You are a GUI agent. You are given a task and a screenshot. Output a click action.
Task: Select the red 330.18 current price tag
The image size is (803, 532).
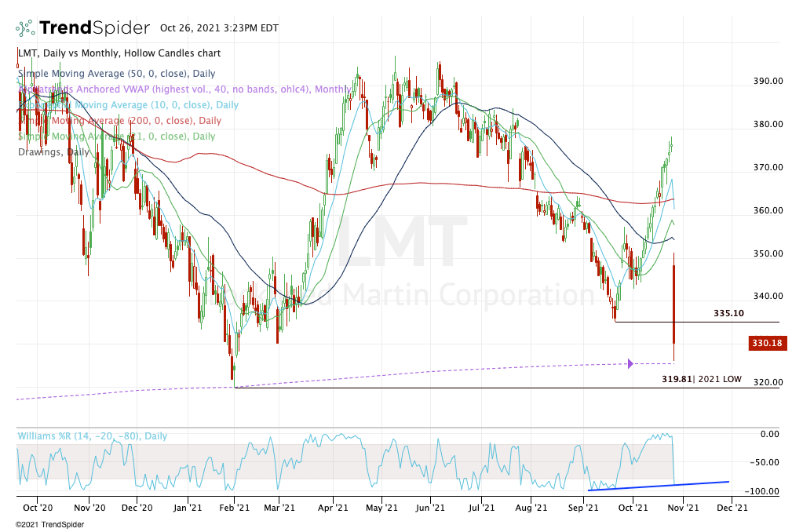click(767, 343)
